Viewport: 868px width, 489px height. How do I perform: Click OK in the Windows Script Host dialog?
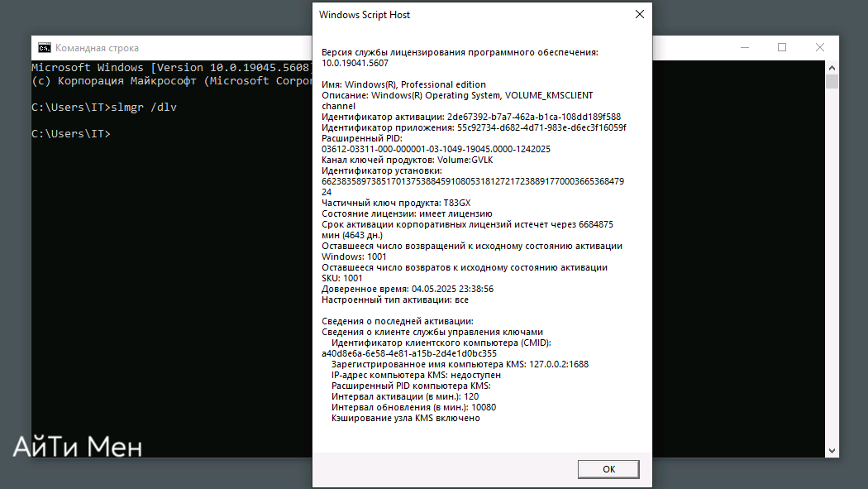(x=608, y=469)
